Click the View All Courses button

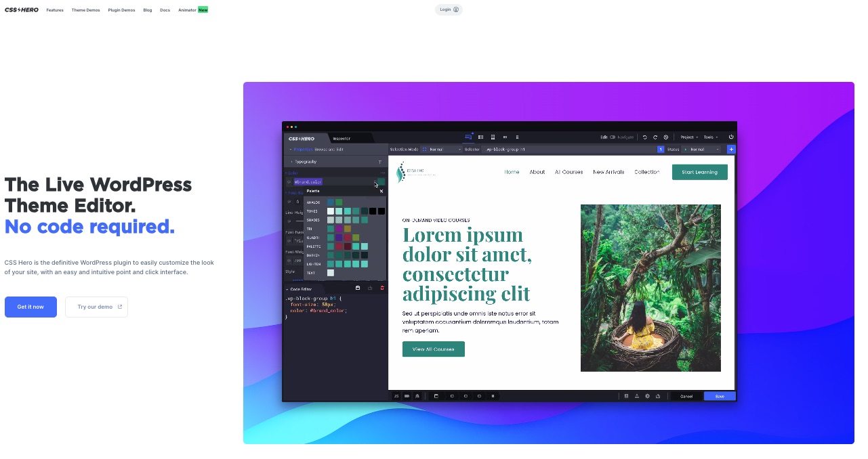[x=434, y=349]
